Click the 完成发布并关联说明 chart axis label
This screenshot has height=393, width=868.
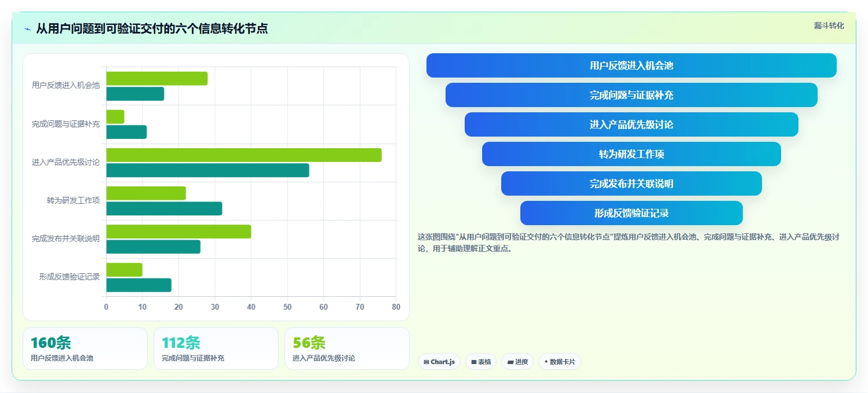(x=65, y=238)
